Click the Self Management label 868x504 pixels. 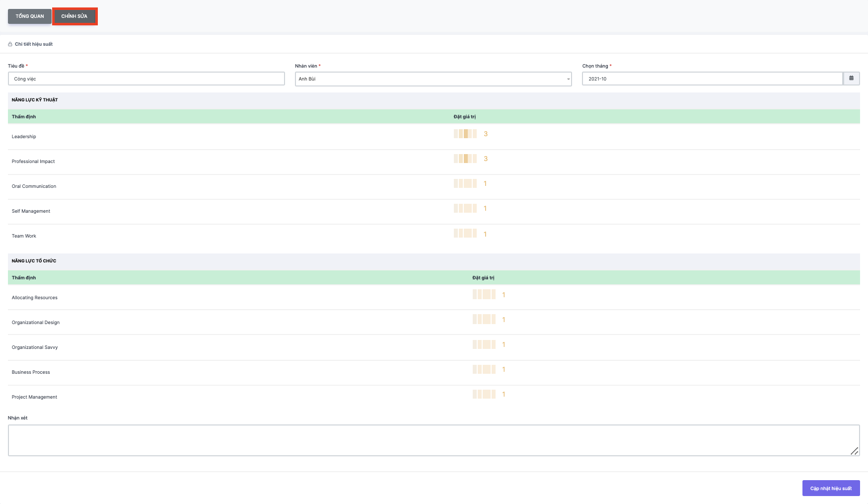tap(31, 211)
